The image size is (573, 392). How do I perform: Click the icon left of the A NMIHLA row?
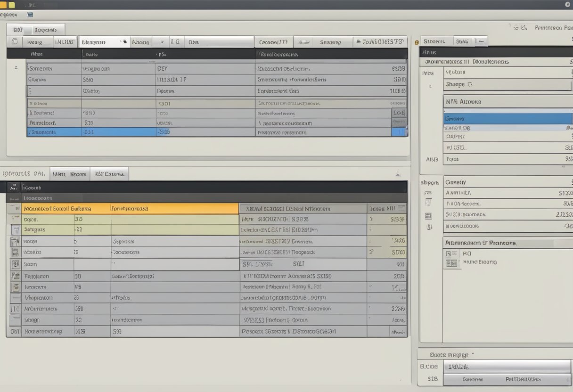click(x=428, y=193)
